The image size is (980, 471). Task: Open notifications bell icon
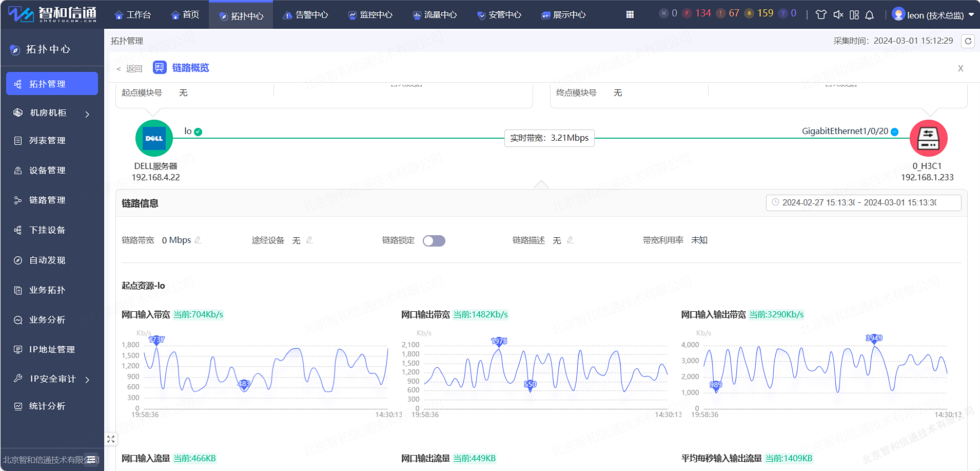(x=870, y=15)
